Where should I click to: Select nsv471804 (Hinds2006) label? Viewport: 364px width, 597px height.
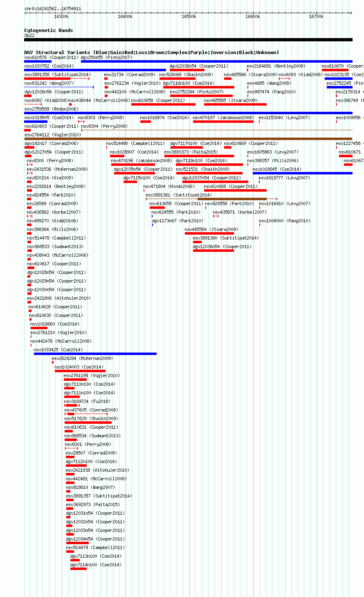click(x=169, y=186)
